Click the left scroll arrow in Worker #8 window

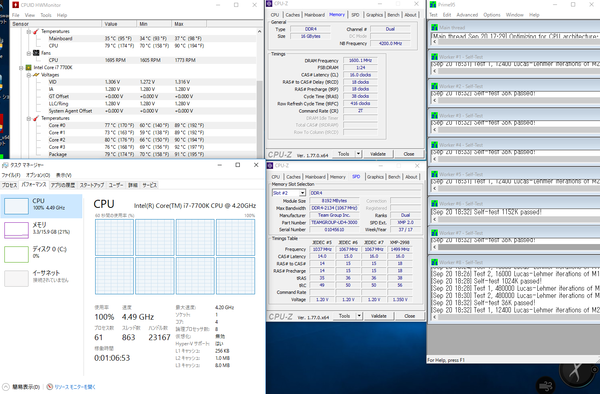point(435,317)
